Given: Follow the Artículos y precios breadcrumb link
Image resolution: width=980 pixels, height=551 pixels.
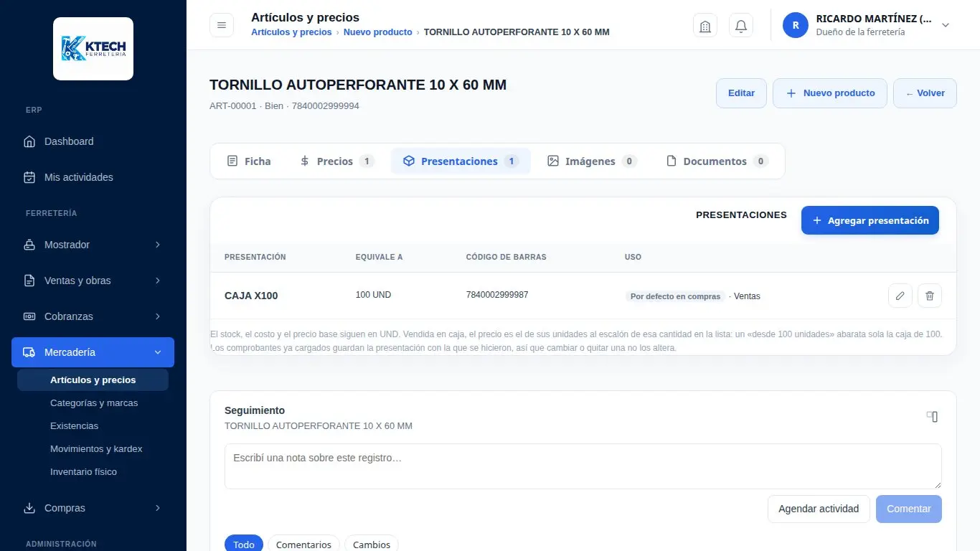Looking at the screenshot, I should pyautogui.click(x=291, y=32).
